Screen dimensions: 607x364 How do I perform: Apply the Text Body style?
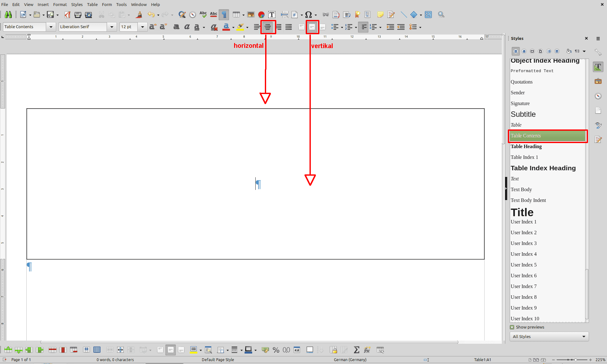(521, 190)
